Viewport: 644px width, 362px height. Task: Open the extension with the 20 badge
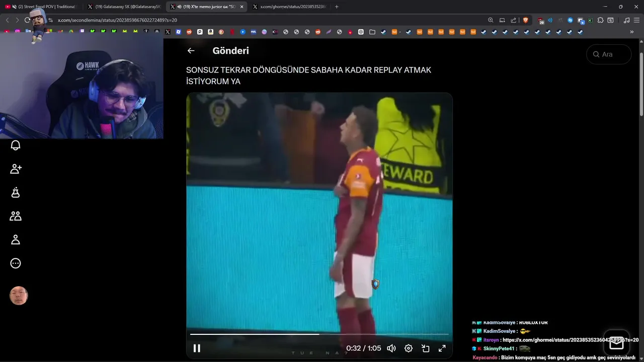coord(541,21)
